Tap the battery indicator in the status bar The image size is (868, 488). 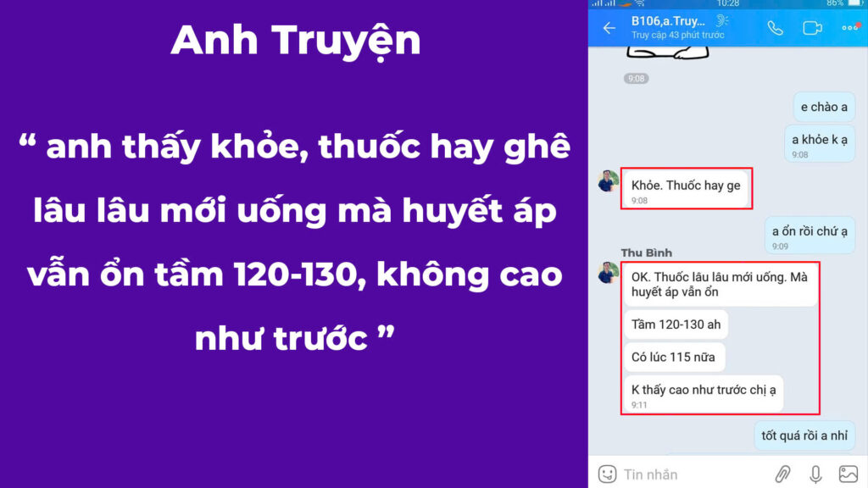(858, 5)
